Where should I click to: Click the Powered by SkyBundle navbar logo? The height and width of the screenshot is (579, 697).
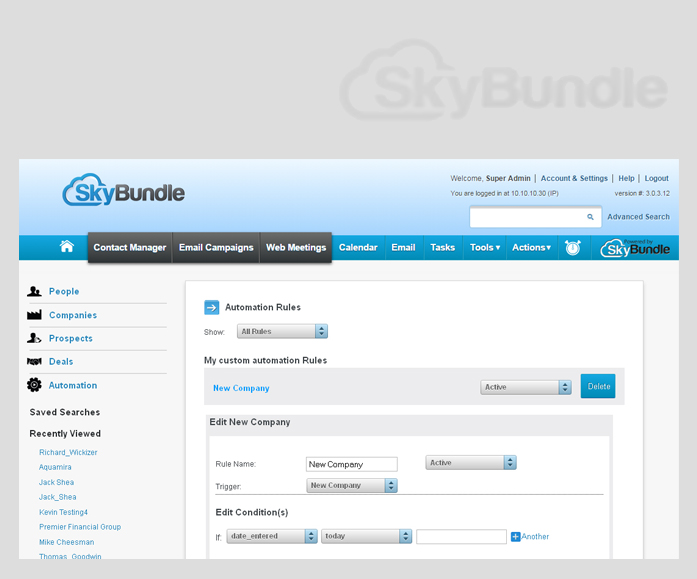click(x=635, y=248)
